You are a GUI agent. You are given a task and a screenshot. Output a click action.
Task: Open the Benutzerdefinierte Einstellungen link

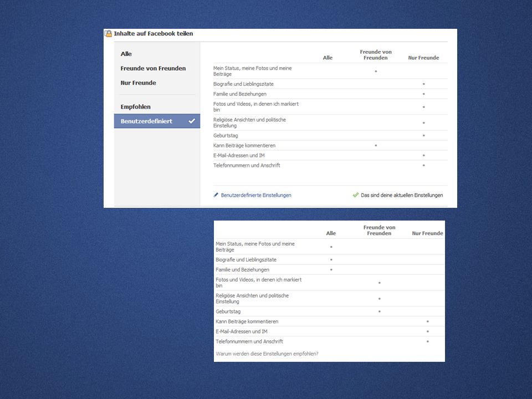[256, 195]
